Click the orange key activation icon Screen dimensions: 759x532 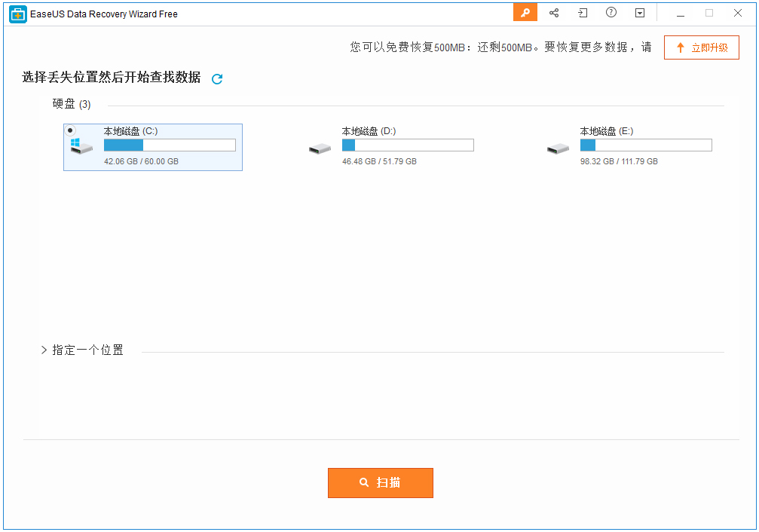pos(525,13)
